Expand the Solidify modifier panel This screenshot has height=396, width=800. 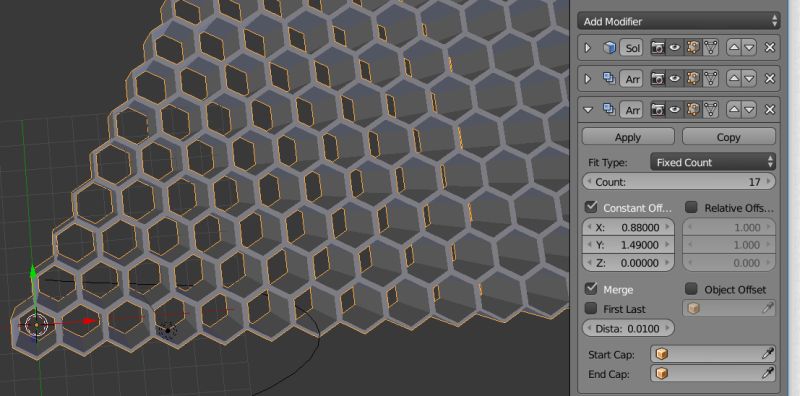coord(588,48)
